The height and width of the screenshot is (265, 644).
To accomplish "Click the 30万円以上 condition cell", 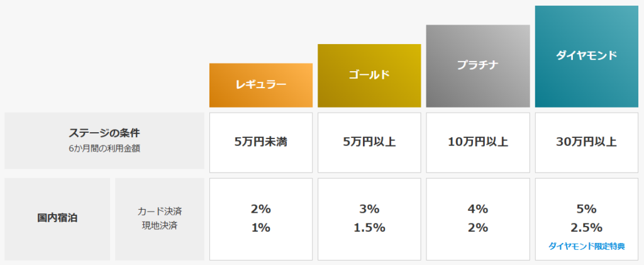I will (x=586, y=142).
